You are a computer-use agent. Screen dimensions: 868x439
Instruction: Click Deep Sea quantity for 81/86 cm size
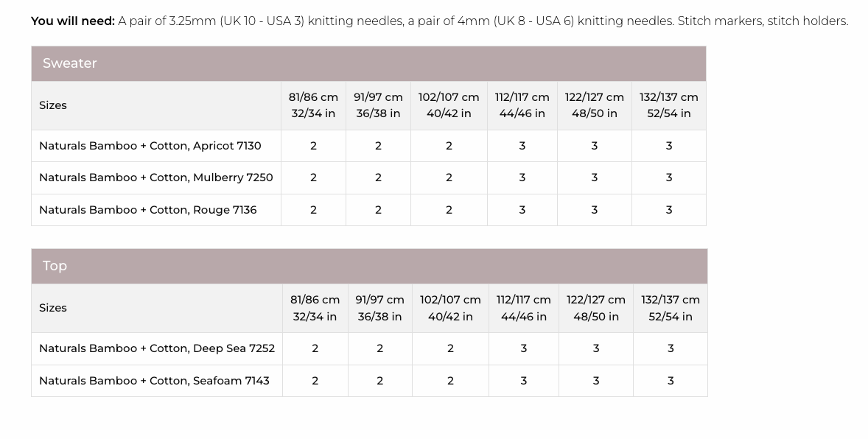[315, 348]
